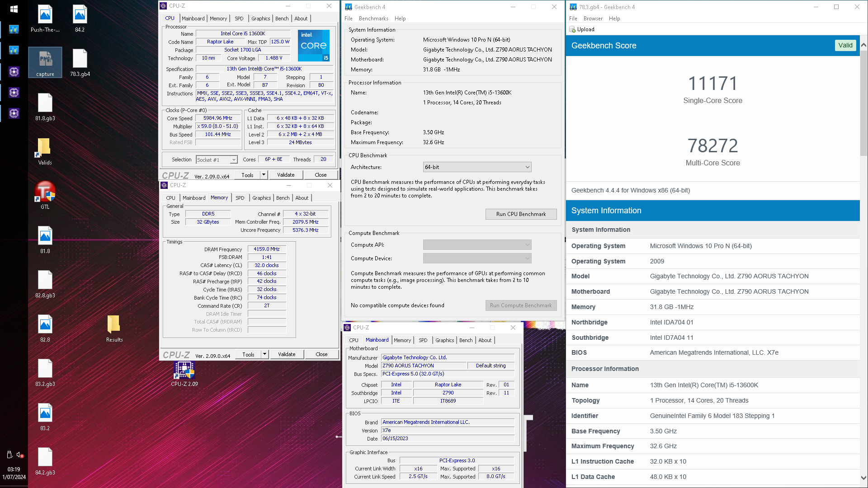868x488 pixels.
Task: Open the 81.8 image file icon
Action: coord(45,240)
